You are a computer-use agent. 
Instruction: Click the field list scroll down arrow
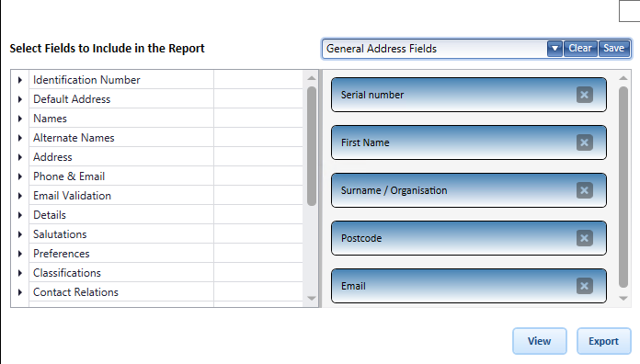coord(312,299)
